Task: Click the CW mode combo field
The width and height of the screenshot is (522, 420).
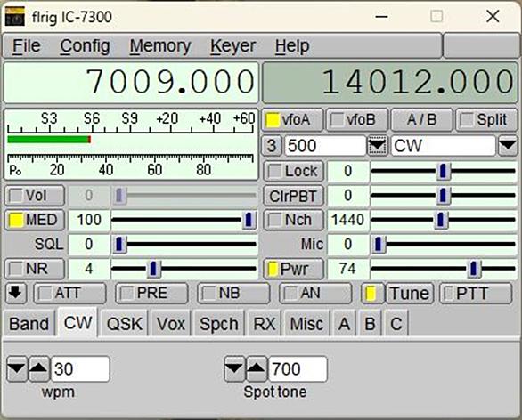Action: tap(444, 146)
